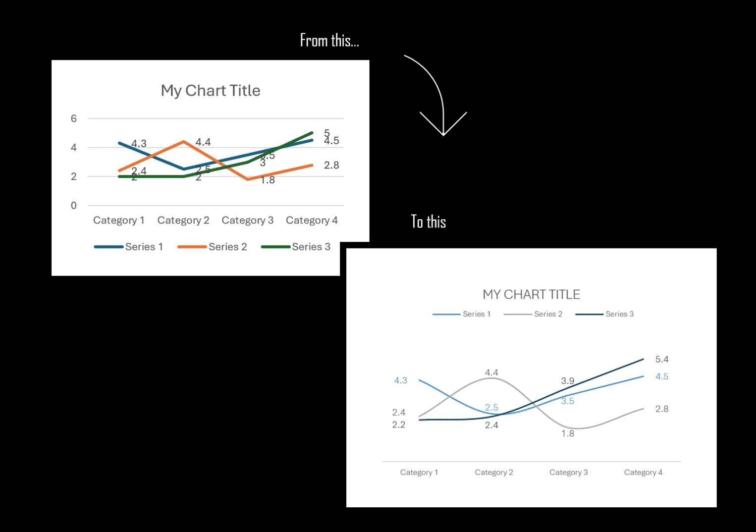Click the 'From this...' text caption
The image size is (756, 532).
329,40
